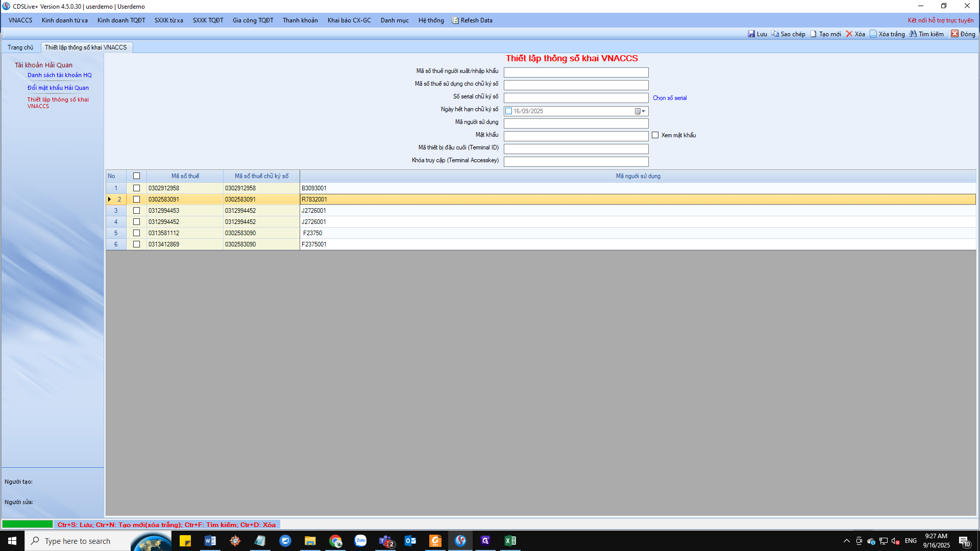Click the Xóa trắng clear form icon
Viewport: 980px width, 551px height.
(873, 34)
